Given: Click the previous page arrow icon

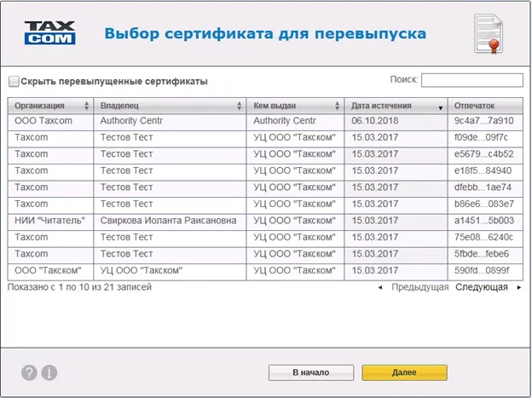Looking at the screenshot, I should pos(380,287).
